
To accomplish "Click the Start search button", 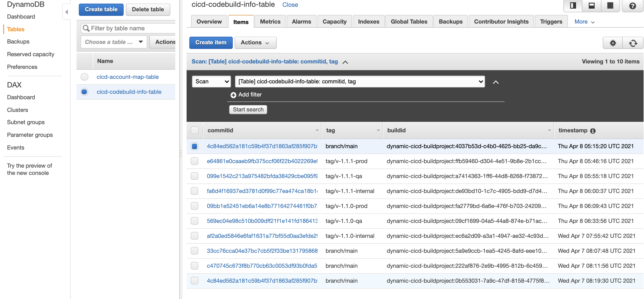I will (248, 109).
